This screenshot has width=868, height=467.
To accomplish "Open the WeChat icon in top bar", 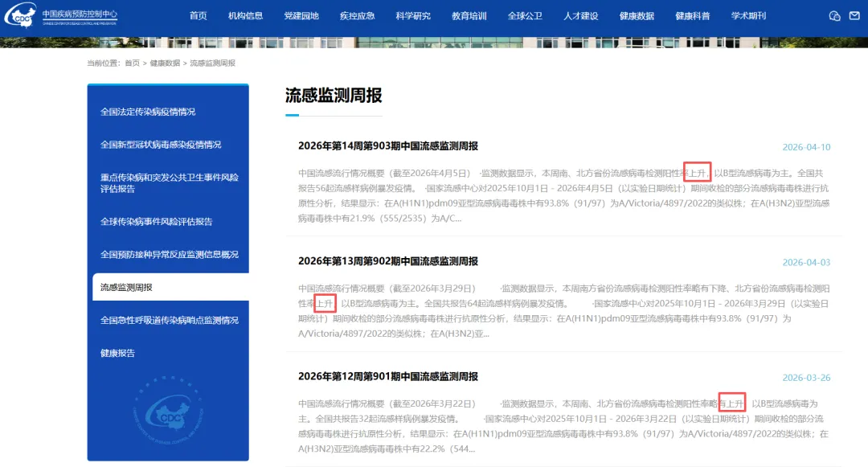I will tap(834, 16).
